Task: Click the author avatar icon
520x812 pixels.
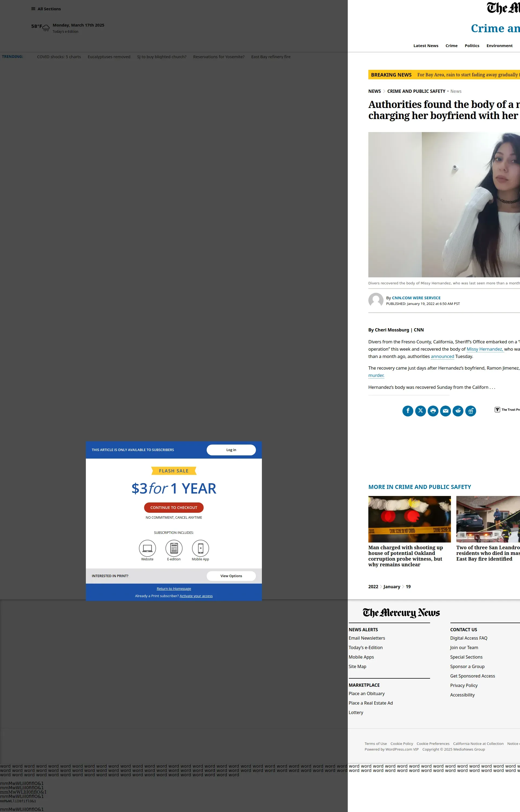Action: point(375,300)
